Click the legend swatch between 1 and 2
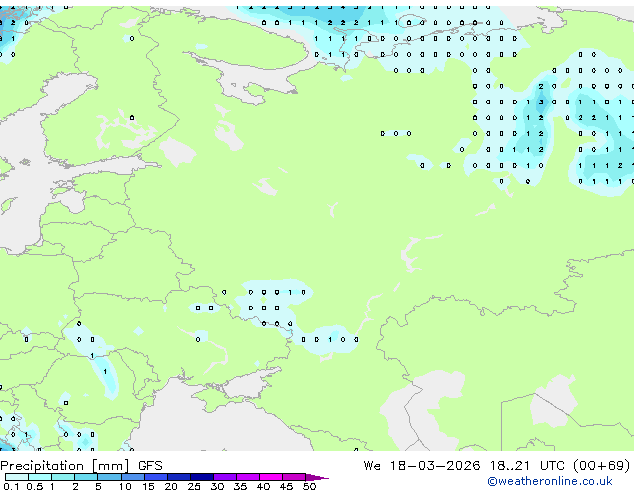This screenshot has width=634, height=490. (63, 477)
